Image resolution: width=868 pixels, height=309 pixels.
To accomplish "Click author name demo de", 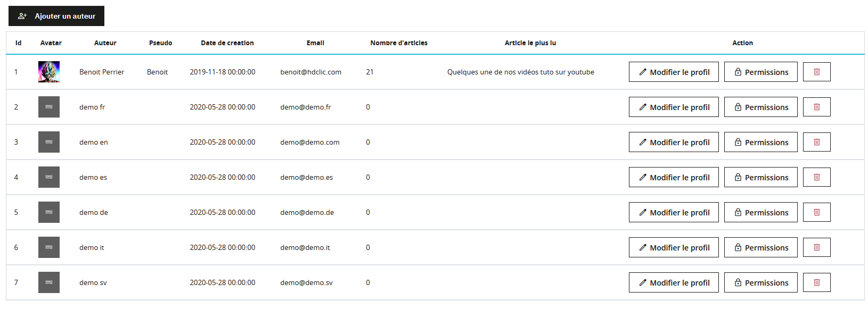I will coord(94,212).
